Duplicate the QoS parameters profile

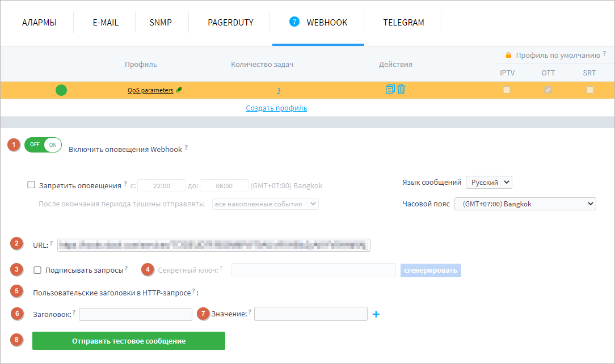pos(391,89)
